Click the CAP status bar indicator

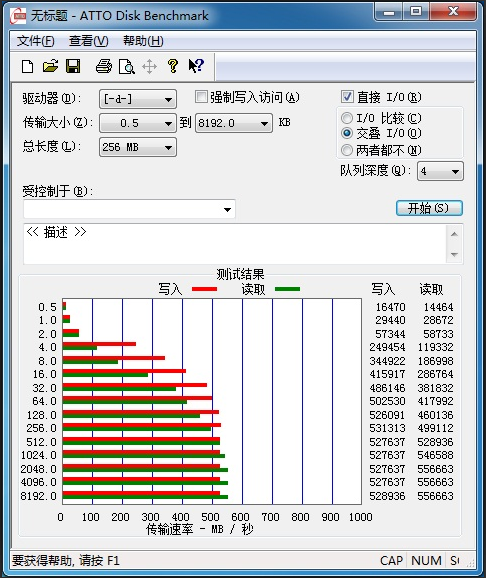[391, 561]
